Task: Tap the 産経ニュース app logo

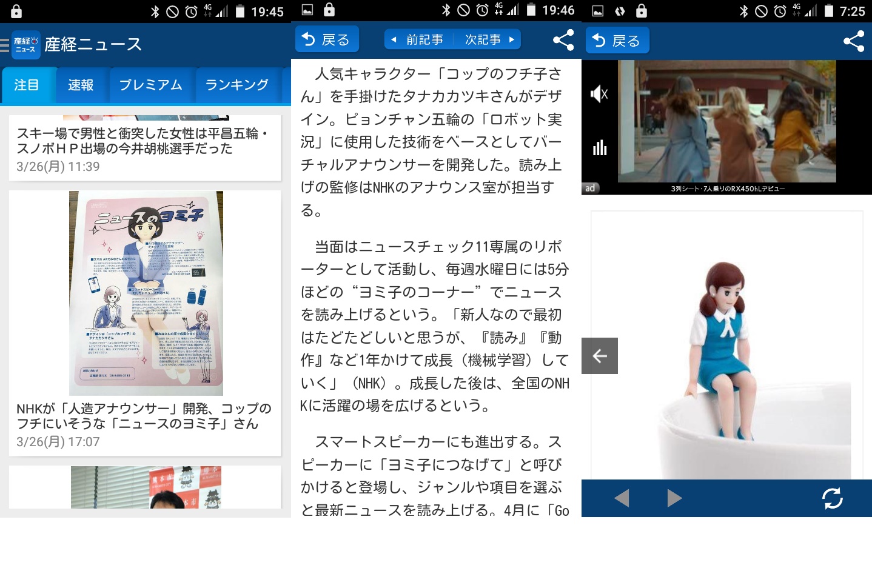Action: point(25,45)
